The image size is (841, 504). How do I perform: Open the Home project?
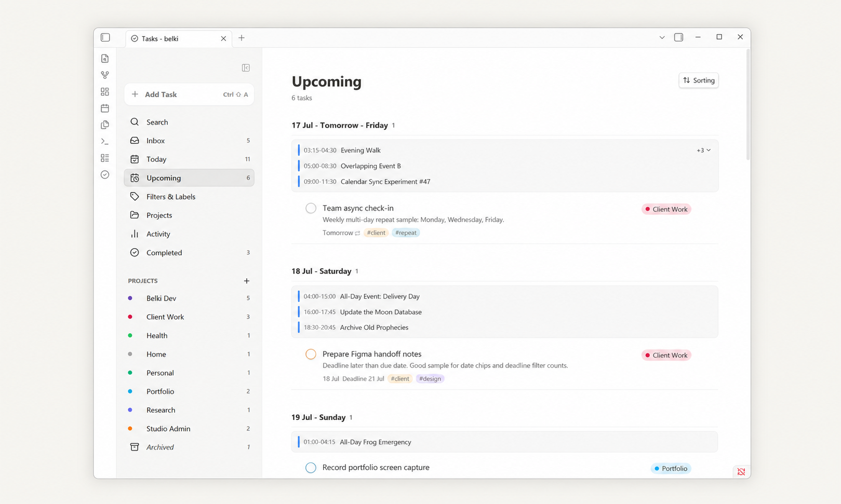189,355
